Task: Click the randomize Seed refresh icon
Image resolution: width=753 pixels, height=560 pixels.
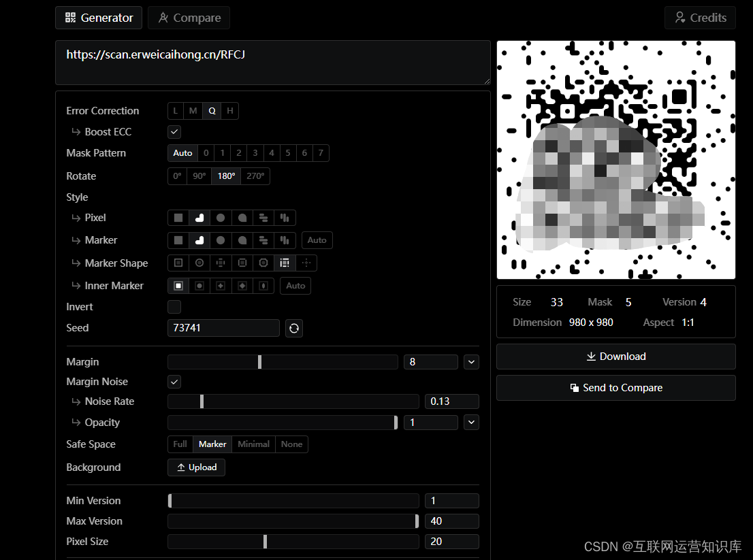Action: click(x=294, y=328)
